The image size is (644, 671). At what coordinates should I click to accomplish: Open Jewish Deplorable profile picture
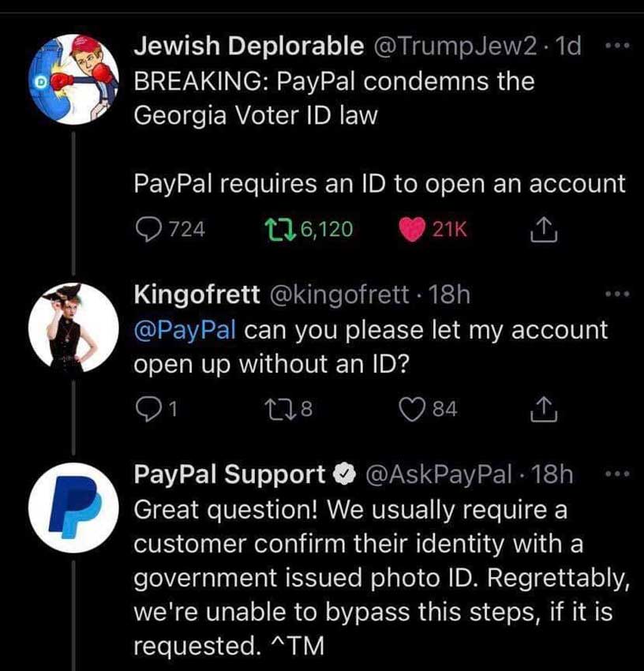[73, 79]
